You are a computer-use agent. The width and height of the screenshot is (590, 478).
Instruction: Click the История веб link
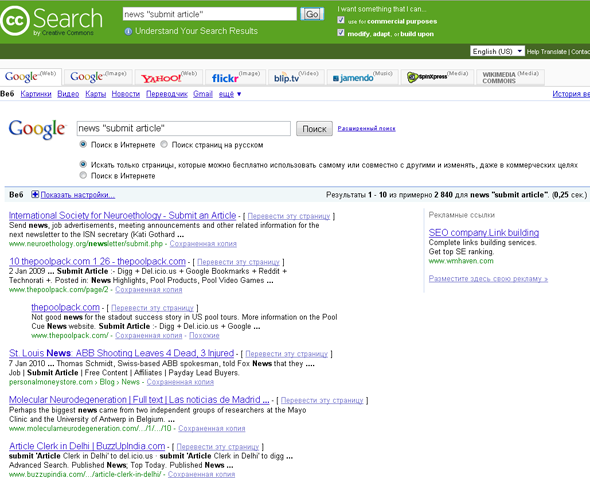pyautogui.click(x=571, y=94)
